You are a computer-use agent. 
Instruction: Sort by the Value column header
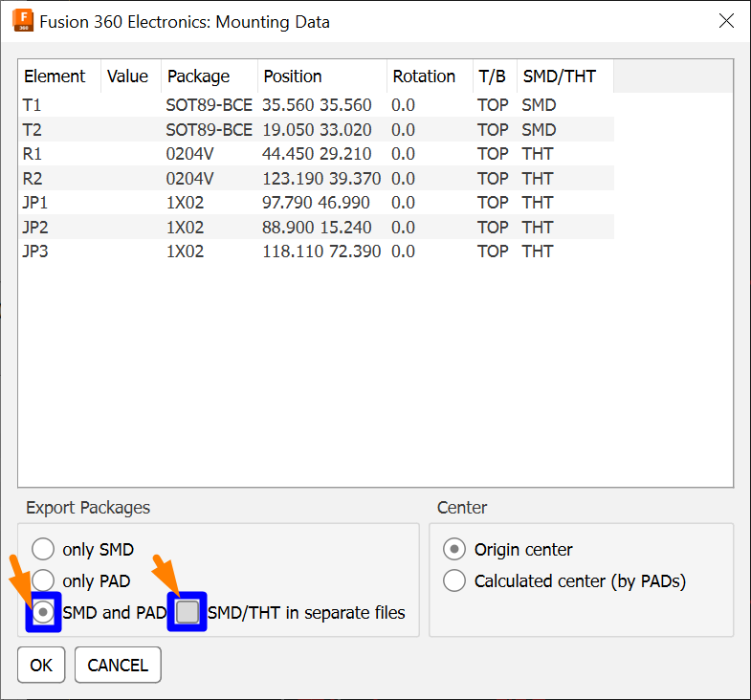(x=131, y=77)
